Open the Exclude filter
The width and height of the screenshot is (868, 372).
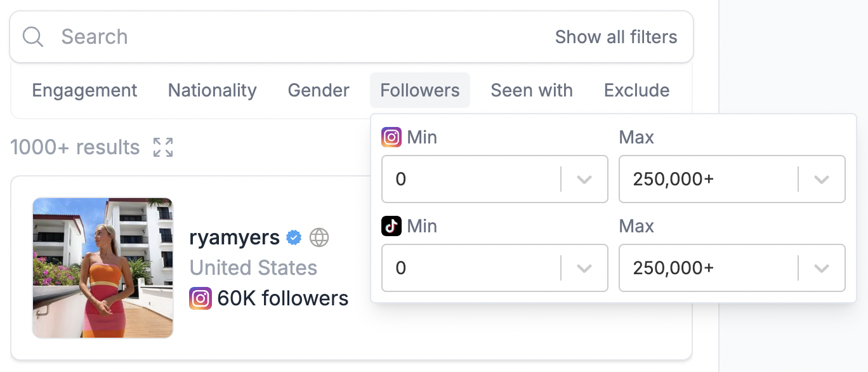click(636, 90)
